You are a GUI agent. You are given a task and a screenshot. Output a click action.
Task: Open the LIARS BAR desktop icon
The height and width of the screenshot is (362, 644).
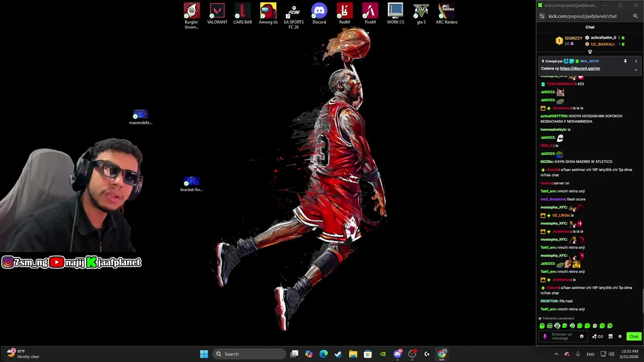tap(243, 14)
